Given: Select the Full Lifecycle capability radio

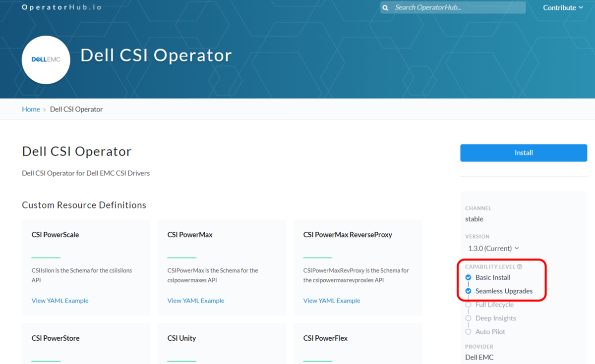Looking at the screenshot, I should point(468,305).
